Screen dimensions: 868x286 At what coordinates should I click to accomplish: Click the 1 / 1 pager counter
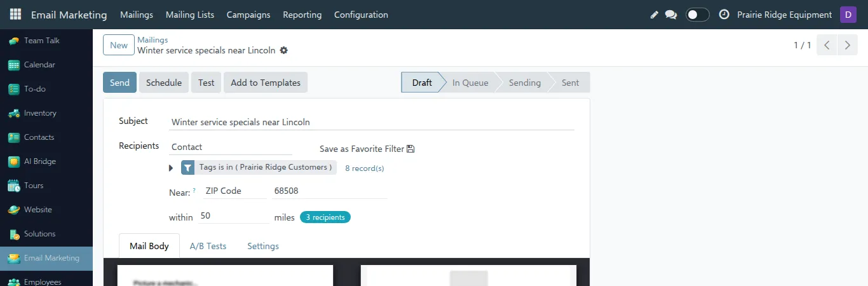pos(802,45)
